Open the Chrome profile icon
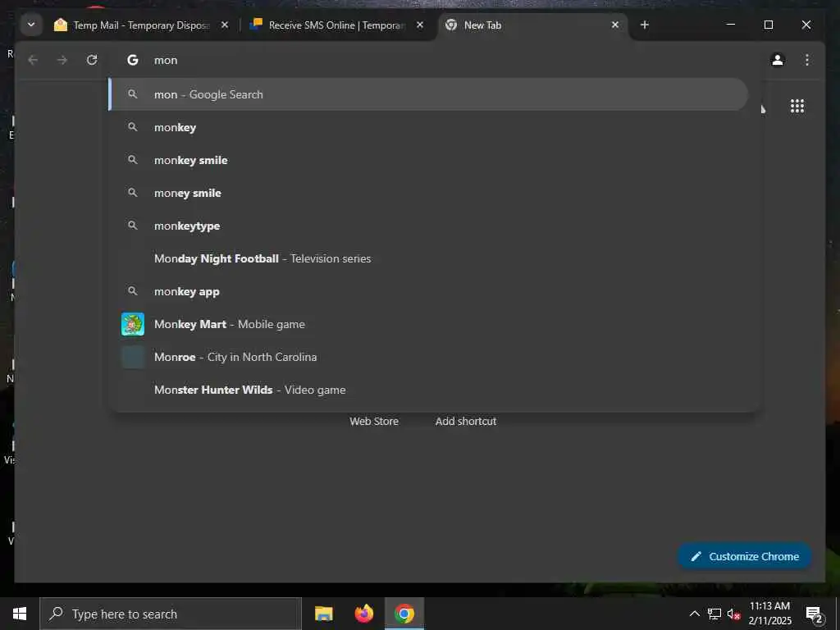Viewport: 840px width, 630px height. pos(778,60)
